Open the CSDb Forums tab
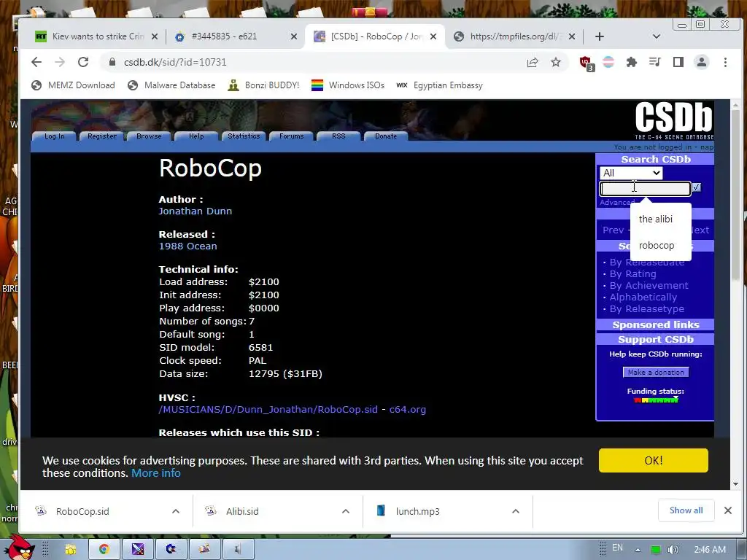747x560 pixels. pos(292,136)
